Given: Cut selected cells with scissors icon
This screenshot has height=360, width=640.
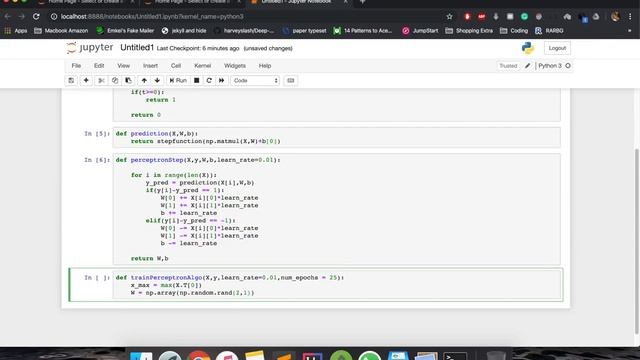Looking at the screenshot, I should (101, 80).
